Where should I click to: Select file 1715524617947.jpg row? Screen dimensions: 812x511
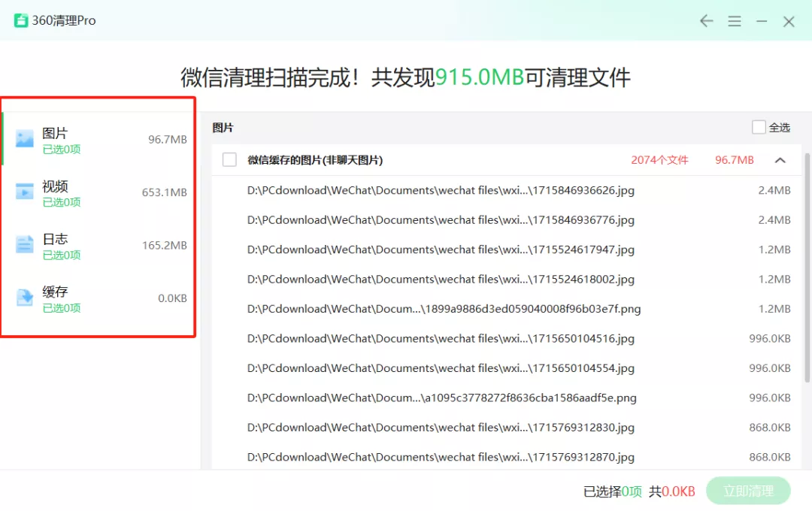pos(507,249)
